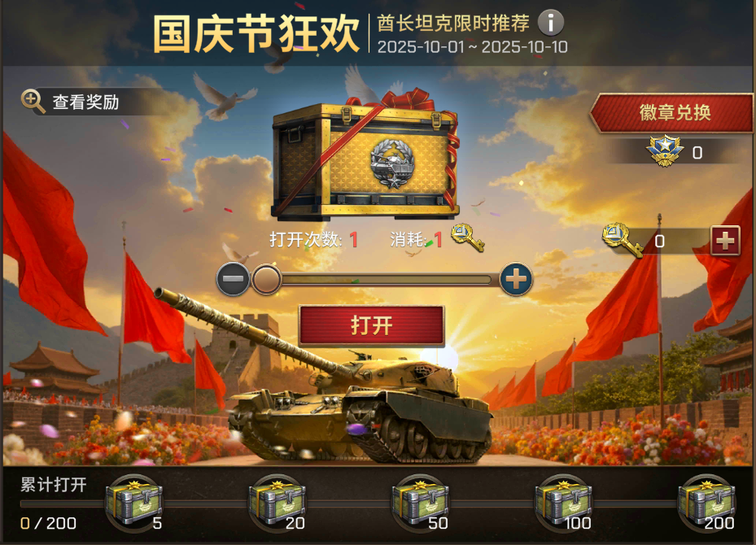Image resolution: width=756 pixels, height=545 pixels.
Task: Select the 5-opens milestone reward chest
Action: point(135,502)
